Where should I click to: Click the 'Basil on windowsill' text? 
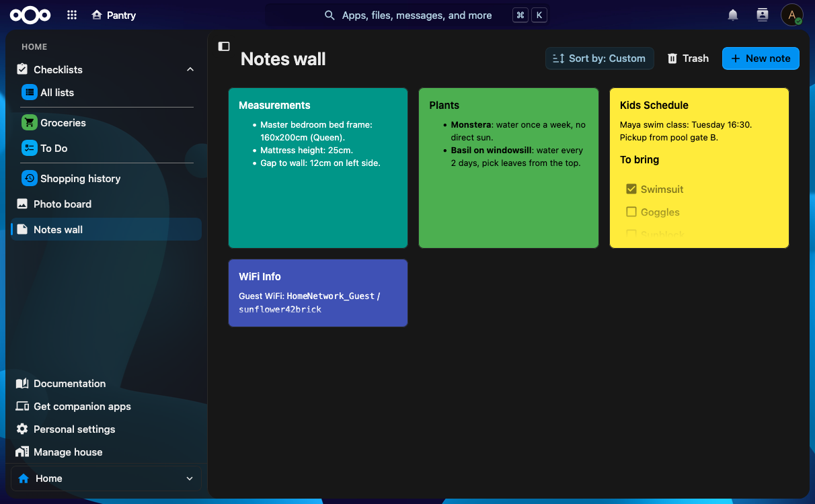[490, 150]
